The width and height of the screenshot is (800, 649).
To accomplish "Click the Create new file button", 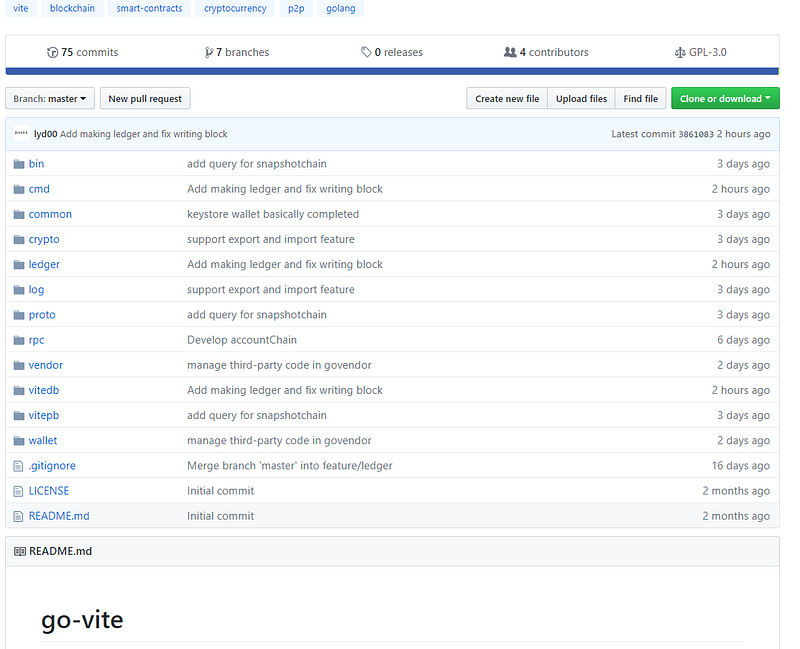I will [x=507, y=98].
